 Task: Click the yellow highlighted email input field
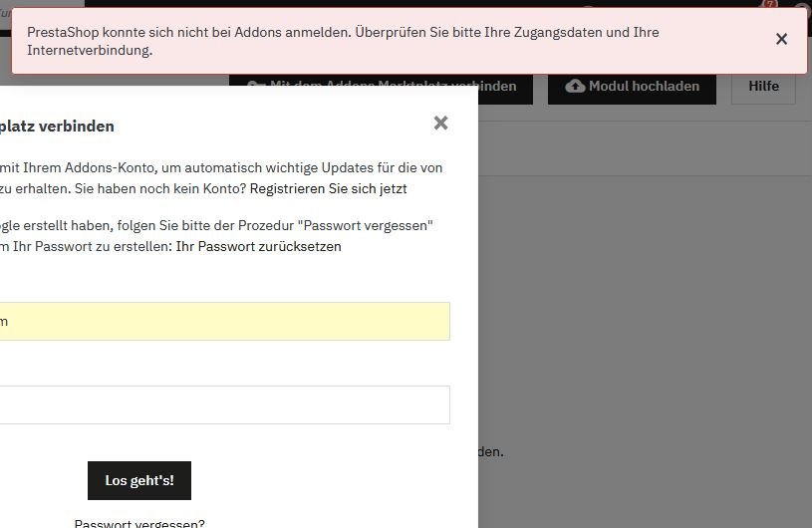(x=225, y=322)
